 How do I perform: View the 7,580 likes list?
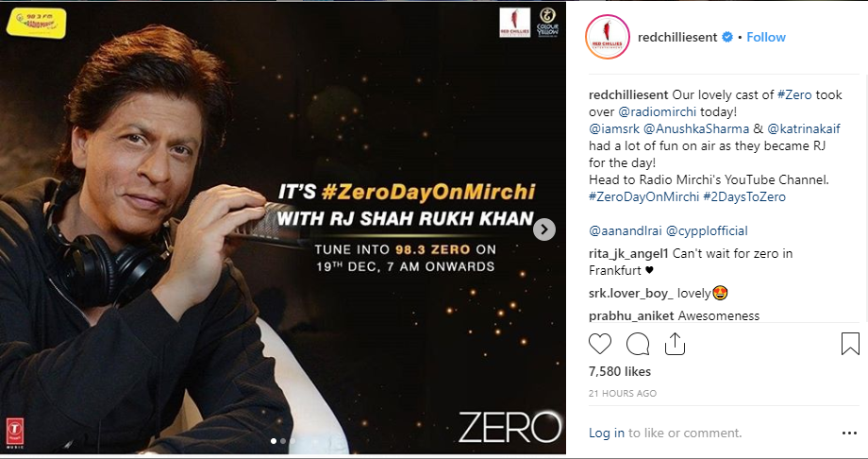(620, 371)
